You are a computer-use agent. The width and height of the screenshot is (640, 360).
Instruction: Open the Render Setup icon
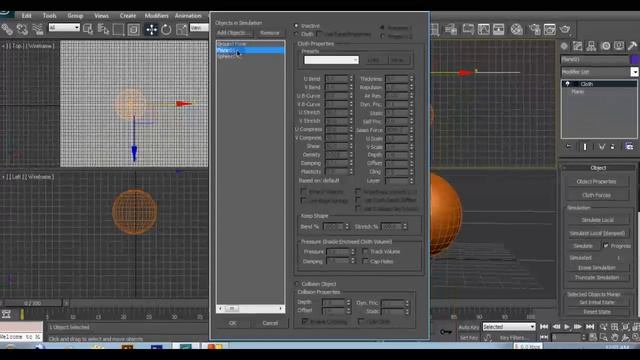(x=535, y=29)
